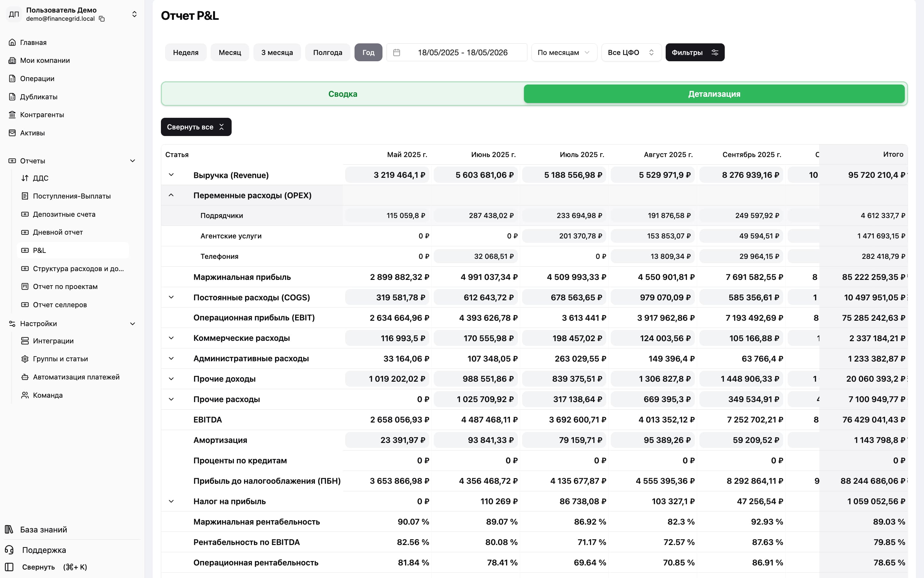Click the Активы archive icon
924x578 pixels.
coord(12,133)
